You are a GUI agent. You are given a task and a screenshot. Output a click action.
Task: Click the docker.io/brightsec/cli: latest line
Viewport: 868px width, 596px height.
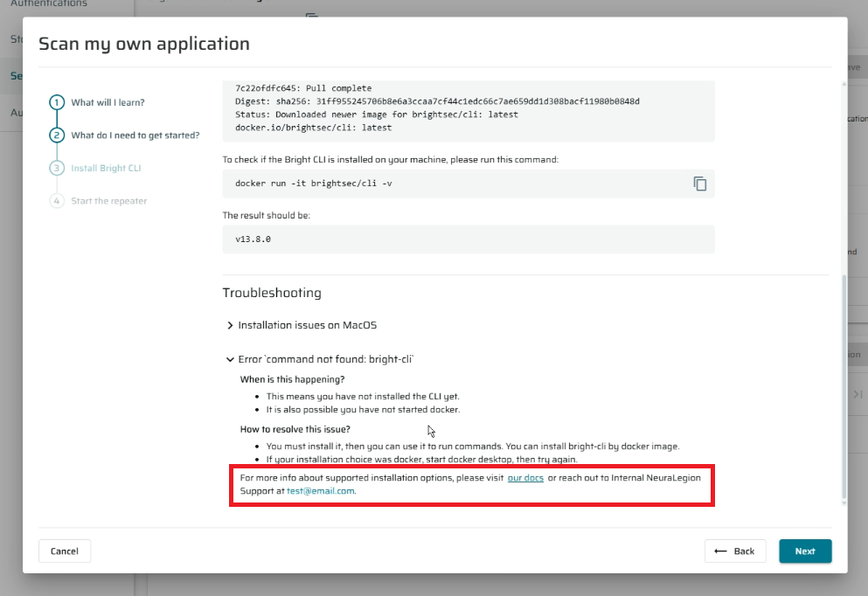point(313,128)
